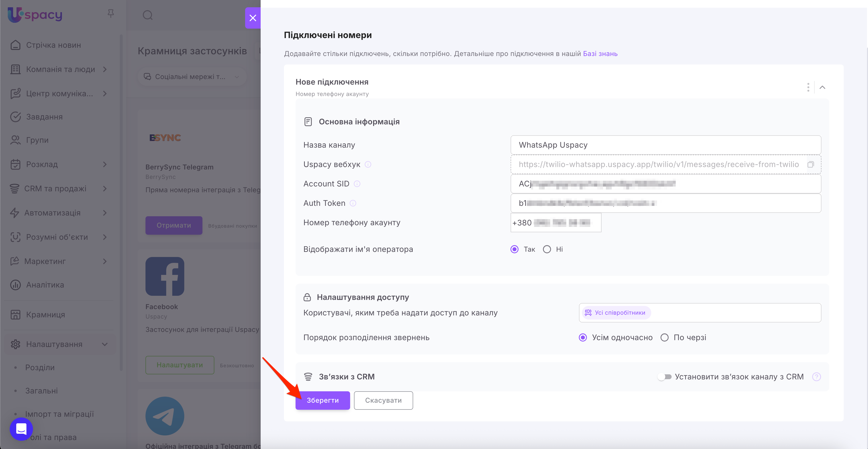Select 'По черзі' distribution order
The width and height of the screenshot is (868, 449).
665,337
